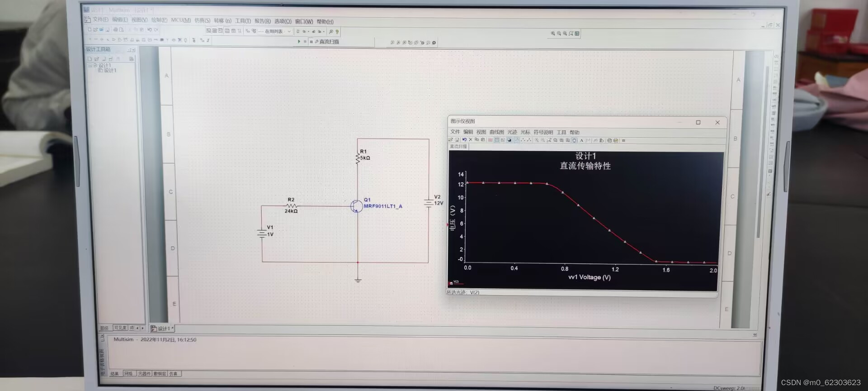Select transistor Q1 MRF9011LT1_A on schematic
Image resolution: width=868 pixels, height=391 pixels.
click(357, 206)
